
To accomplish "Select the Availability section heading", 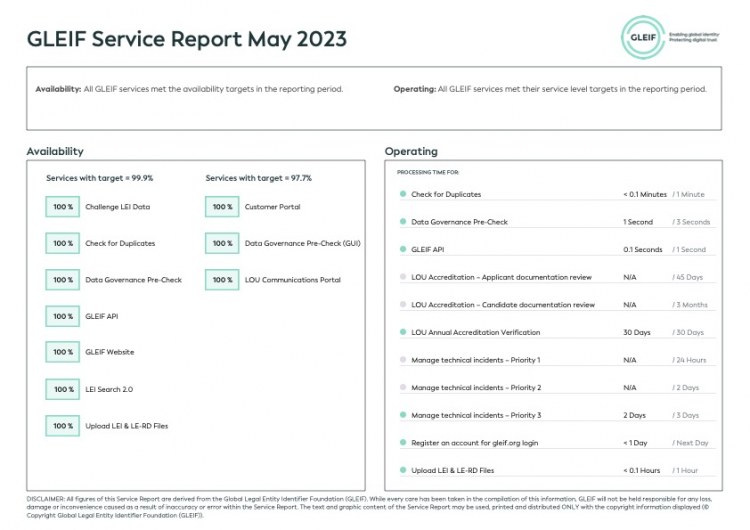I will pyautogui.click(x=55, y=151).
